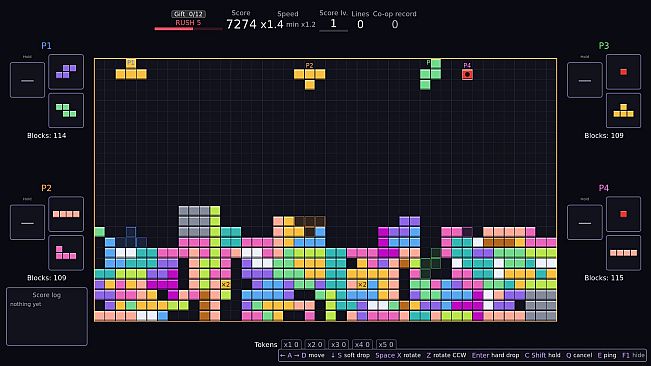Screen dimensions: 651x366
Task: Select P4's pink I-piece queued preview
Action: pos(623,253)
